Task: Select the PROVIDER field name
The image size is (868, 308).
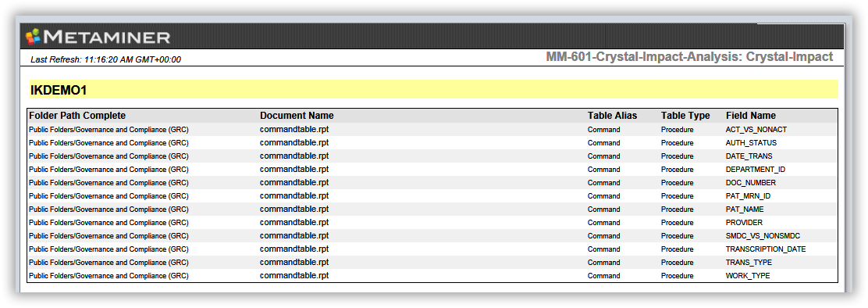Action: (744, 223)
